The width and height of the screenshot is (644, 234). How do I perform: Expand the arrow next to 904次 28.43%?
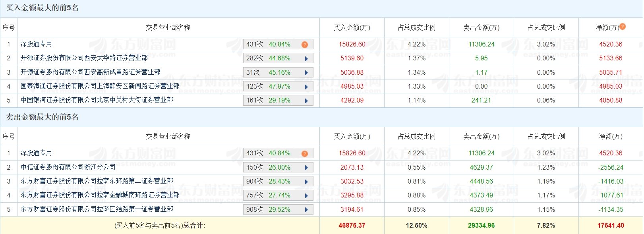(306, 182)
